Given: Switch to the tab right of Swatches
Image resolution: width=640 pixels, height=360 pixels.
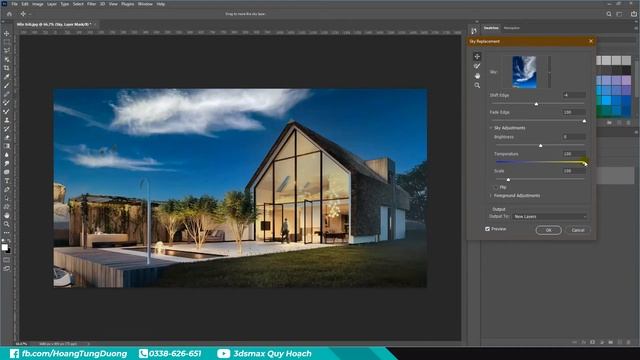Looking at the screenshot, I should [511, 28].
